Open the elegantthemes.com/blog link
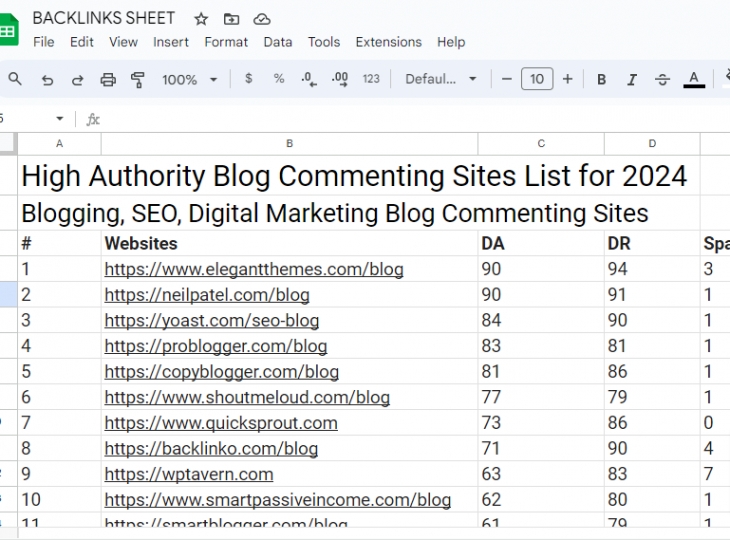This screenshot has height=540, width=730. pyautogui.click(x=254, y=269)
